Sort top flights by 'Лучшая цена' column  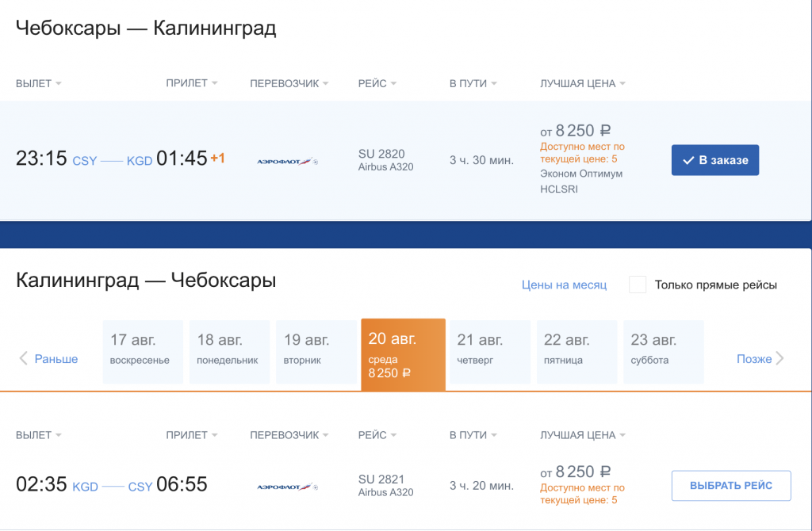click(x=582, y=83)
